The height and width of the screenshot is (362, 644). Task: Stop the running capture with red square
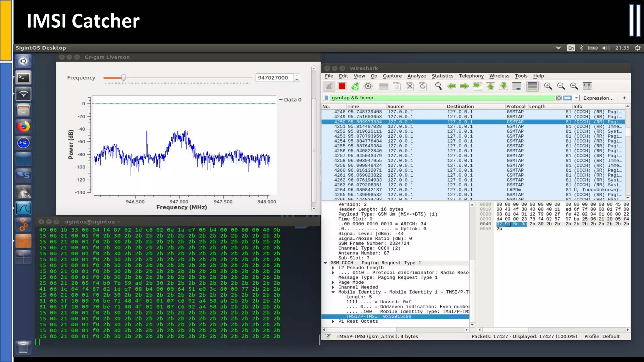pyautogui.click(x=342, y=86)
